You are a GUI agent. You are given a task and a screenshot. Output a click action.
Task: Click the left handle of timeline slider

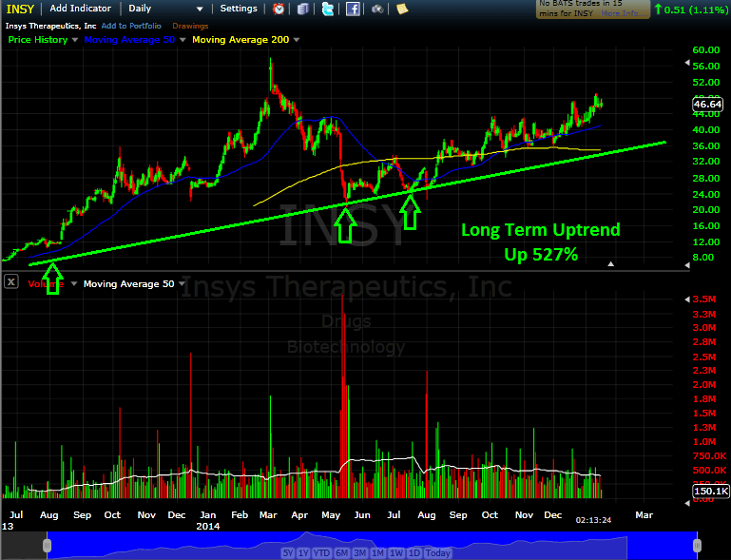coord(47,546)
